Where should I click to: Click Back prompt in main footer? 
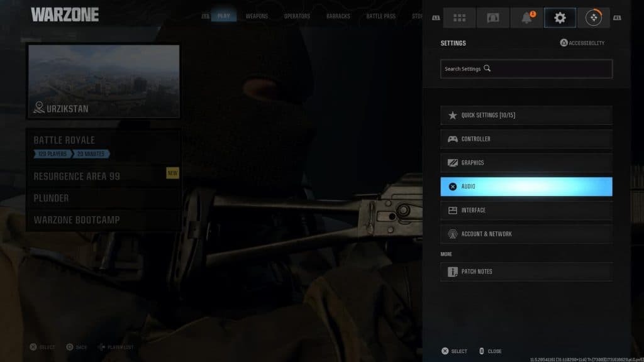pyautogui.click(x=77, y=347)
